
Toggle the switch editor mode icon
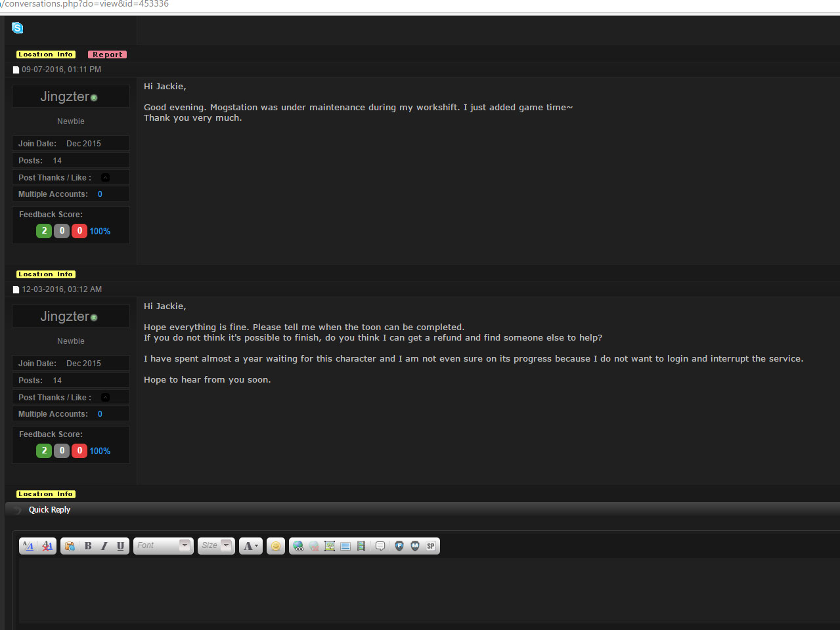(29, 546)
